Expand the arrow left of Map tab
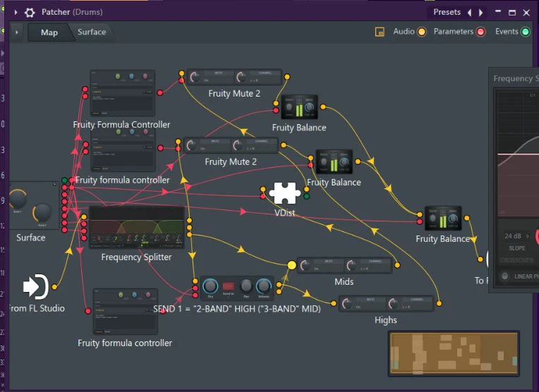Screen dimensions: 539x392 17,32
